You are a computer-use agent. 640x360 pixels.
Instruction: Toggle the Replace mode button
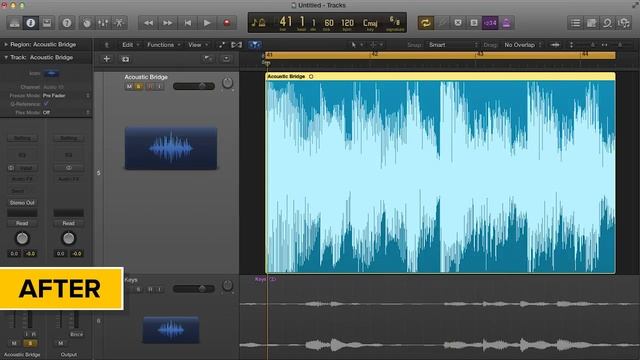point(442,23)
